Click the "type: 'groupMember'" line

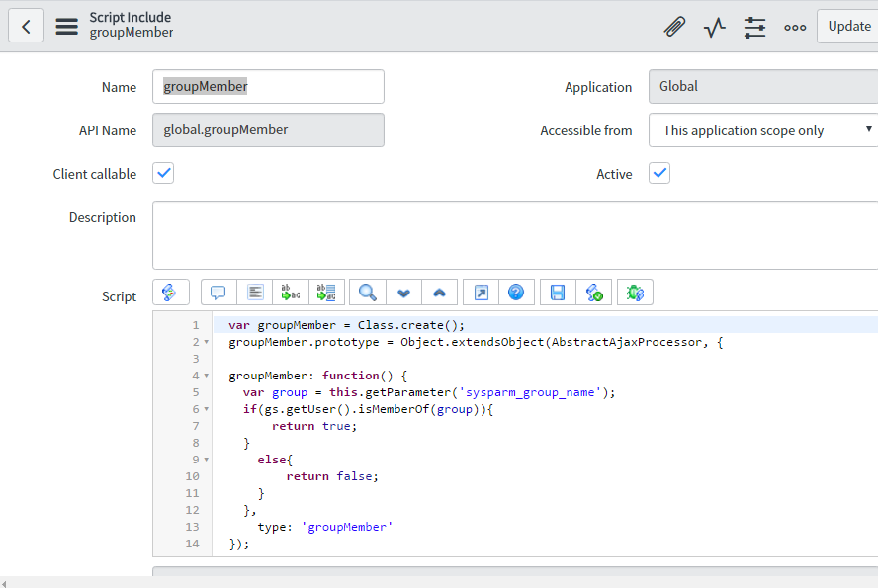pos(325,527)
